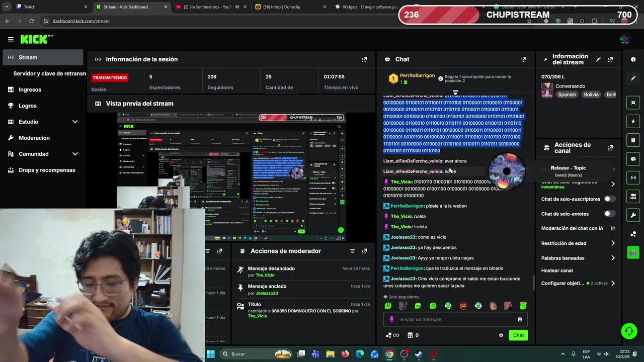The height and width of the screenshot is (362, 644).
Task: Pop out Vista previa del stream panel
Action: [364, 104]
